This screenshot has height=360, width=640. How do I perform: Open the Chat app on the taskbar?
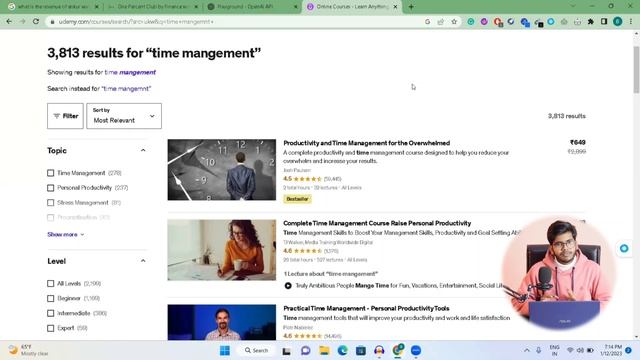click(305, 350)
